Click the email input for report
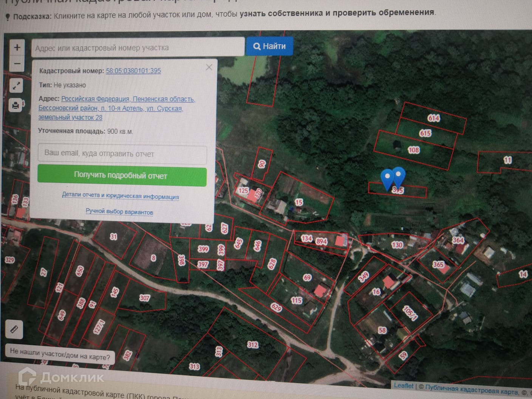The width and height of the screenshot is (532, 399). tap(122, 154)
